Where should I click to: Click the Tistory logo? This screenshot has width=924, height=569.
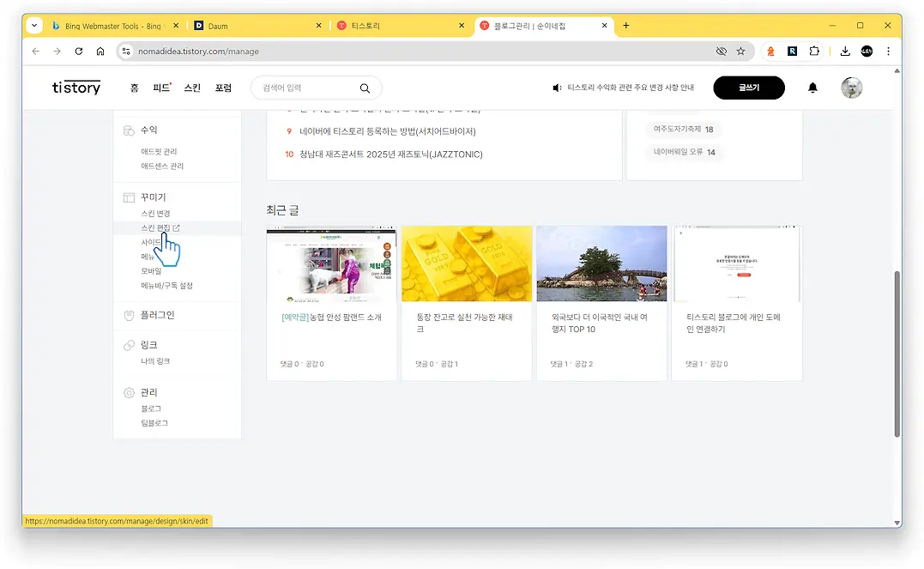click(75, 87)
